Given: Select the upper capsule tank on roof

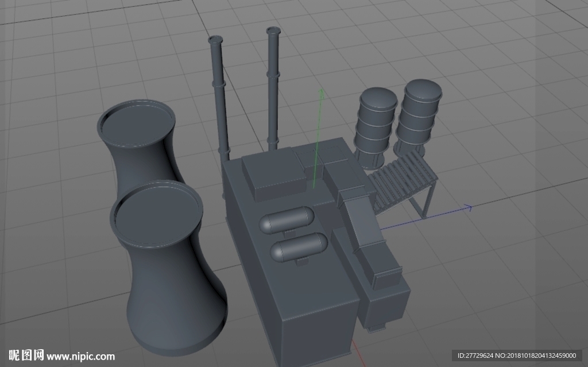Looking at the screenshot, I should [x=287, y=219].
